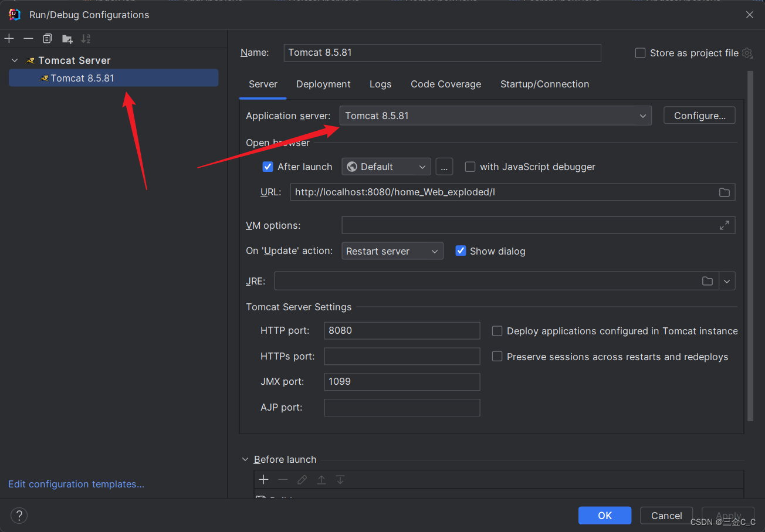Click the gear icon beside Store as project file
This screenshot has height=532, width=765.
tap(747, 53)
